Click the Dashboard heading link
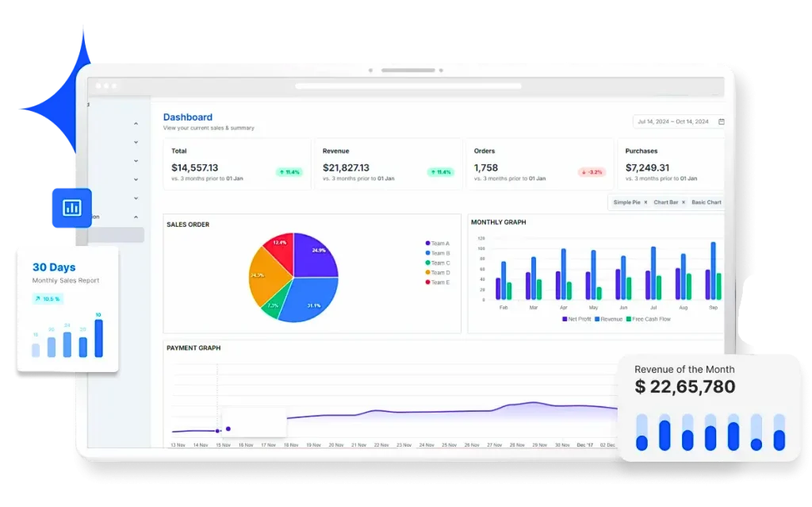Image resolution: width=812 pixels, height=507 pixels. [x=188, y=117]
